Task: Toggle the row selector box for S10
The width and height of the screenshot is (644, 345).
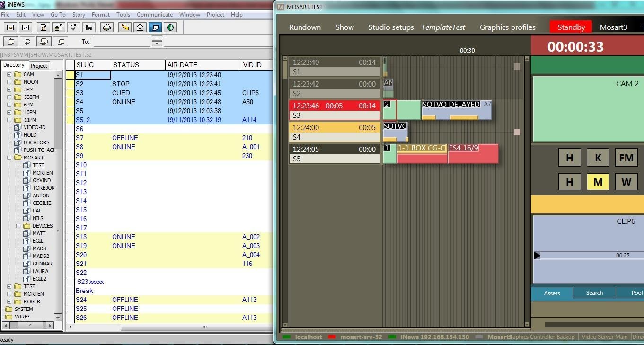Action: coord(70,165)
